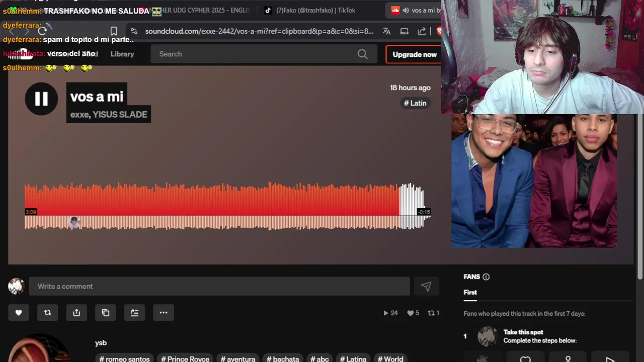
Task: Click the commenter avatar on the waveform
Action: [x=74, y=223]
